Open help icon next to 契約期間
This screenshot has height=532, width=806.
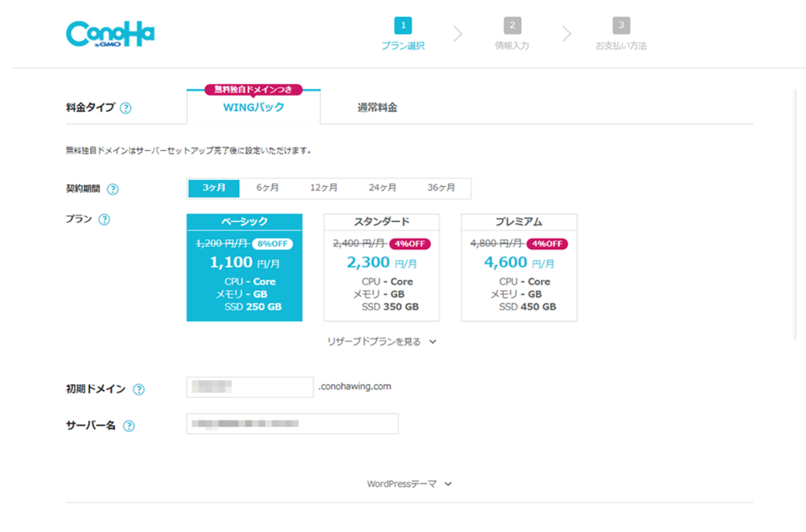coord(113,189)
